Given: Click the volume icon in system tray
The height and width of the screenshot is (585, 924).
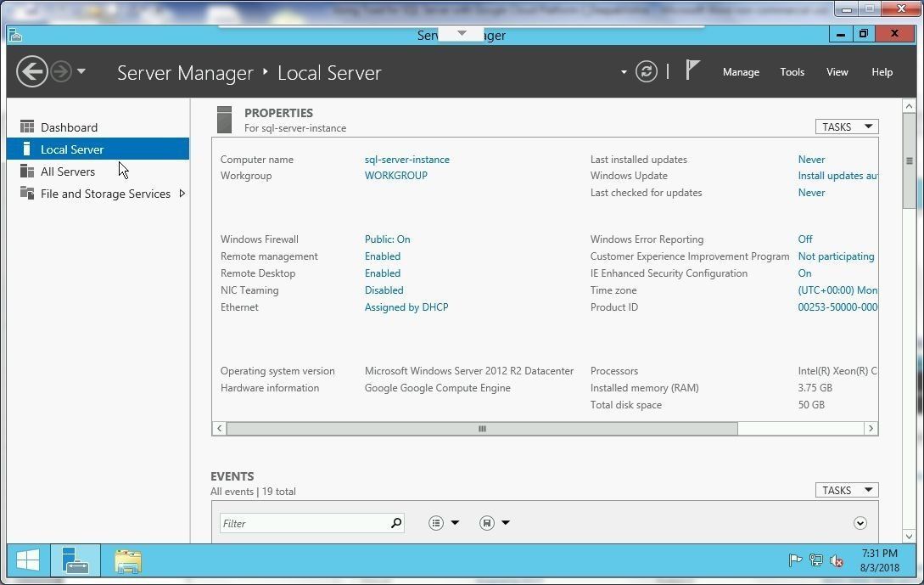Looking at the screenshot, I should click(837, 560).
